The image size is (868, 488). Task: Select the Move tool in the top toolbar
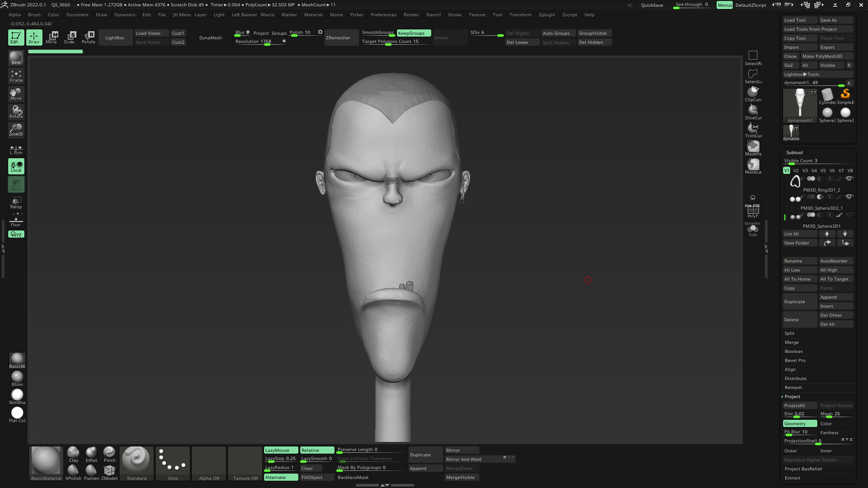(x=52, y=38)
